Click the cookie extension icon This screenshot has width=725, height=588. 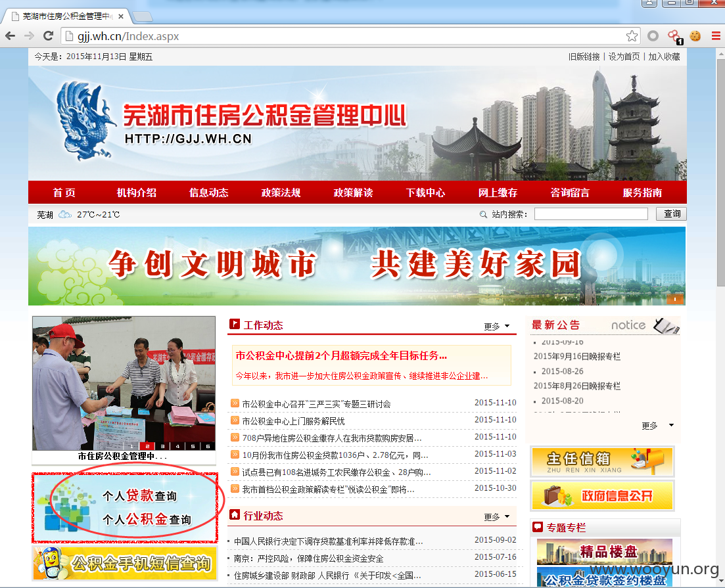click(x=695, y=36)
